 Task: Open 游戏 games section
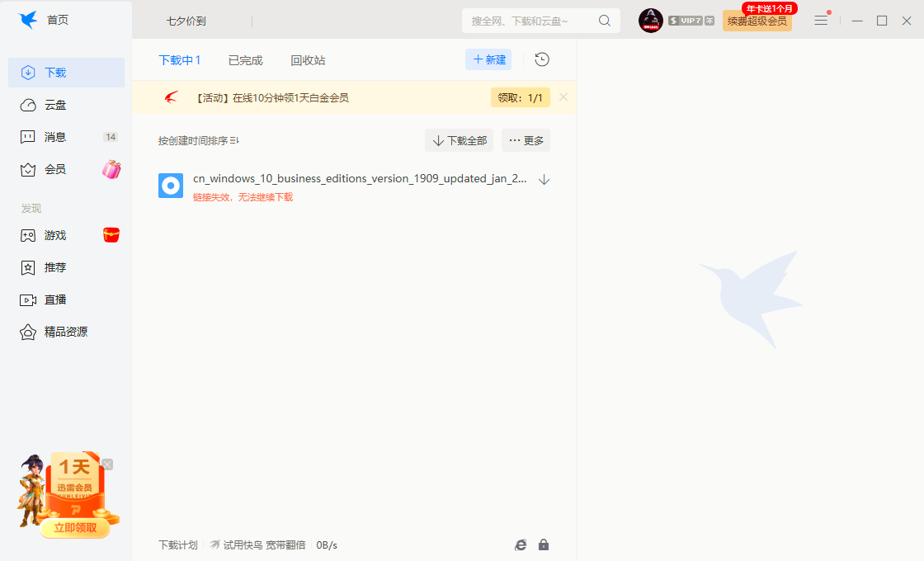point(66,235)
